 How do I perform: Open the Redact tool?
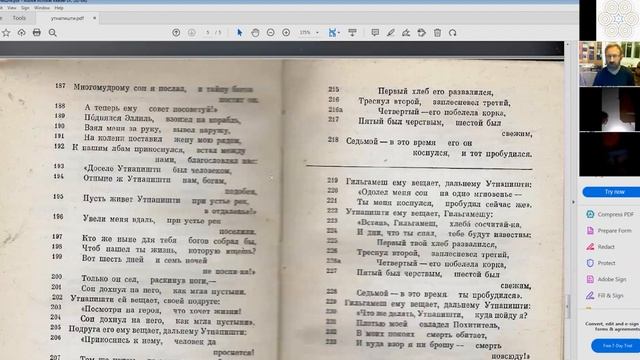(x=600, y=247)
